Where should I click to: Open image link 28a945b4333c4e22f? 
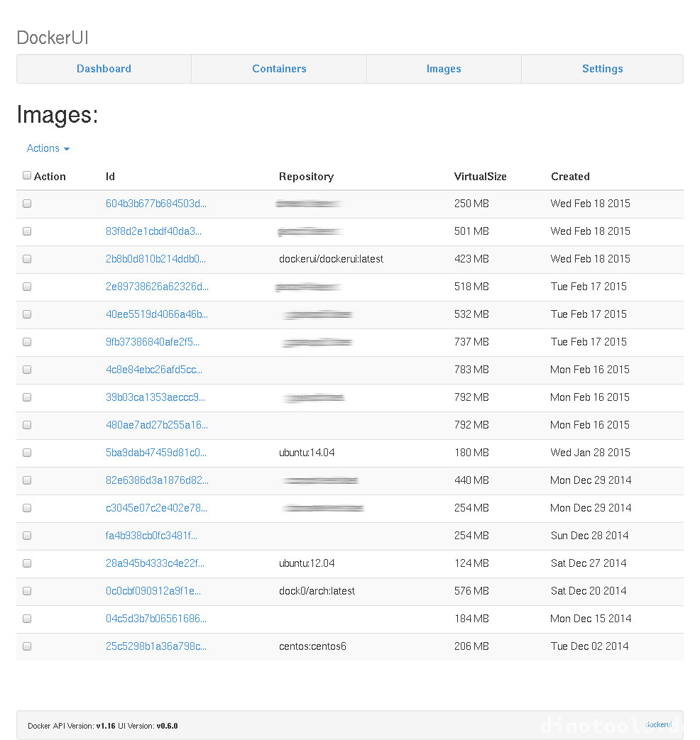155,563
